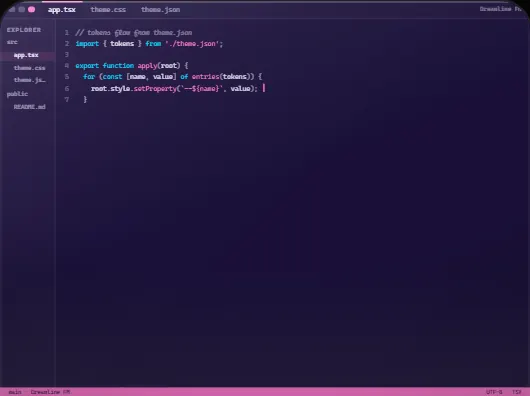Open theme.css from the Explorer sidebar
Screen dimensions: 530x396
(29, 68)
